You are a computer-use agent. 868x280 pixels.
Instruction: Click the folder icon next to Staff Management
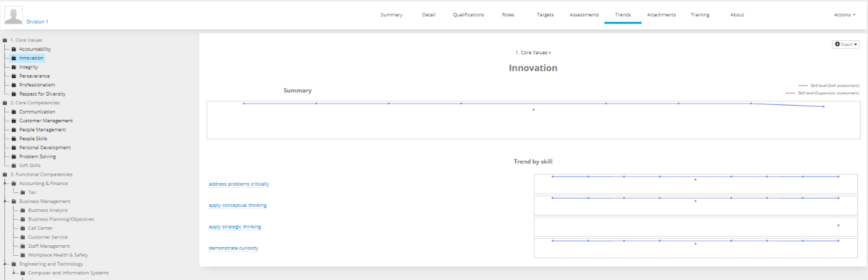(x=23, y=246)
